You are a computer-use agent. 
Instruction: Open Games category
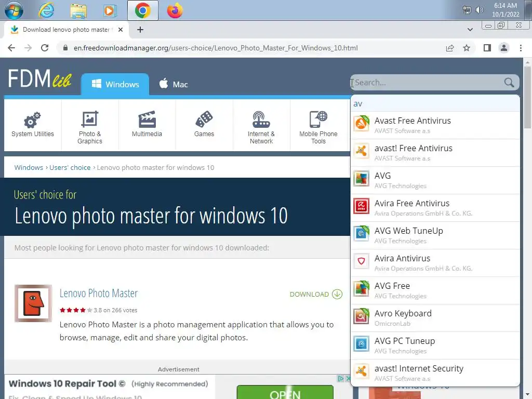click(204, 125)
